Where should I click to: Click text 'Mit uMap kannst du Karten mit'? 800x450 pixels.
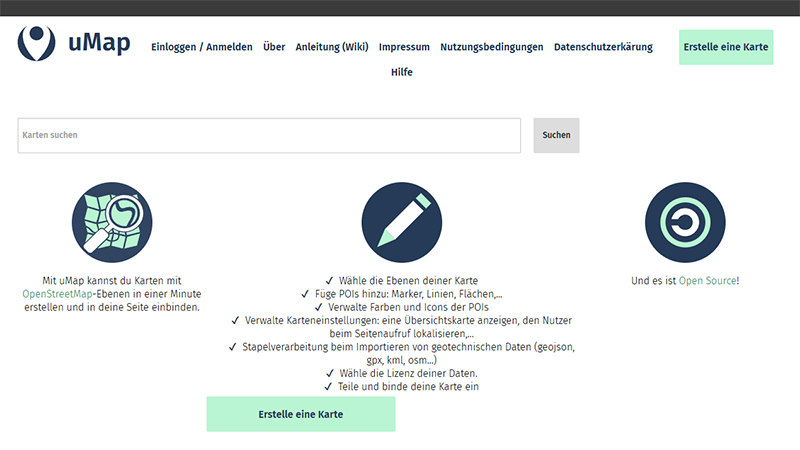(112, 281)
